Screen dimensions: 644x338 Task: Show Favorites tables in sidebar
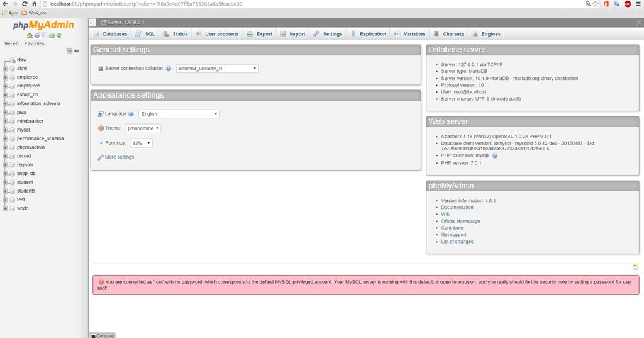click(34, 43)
